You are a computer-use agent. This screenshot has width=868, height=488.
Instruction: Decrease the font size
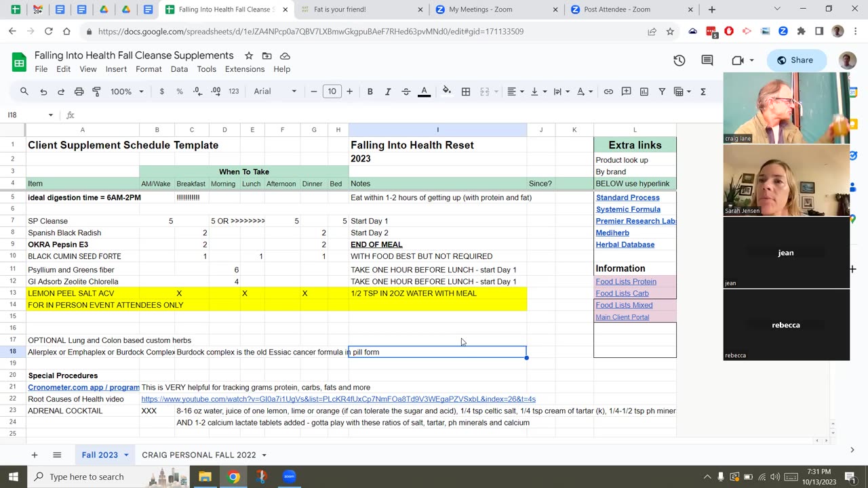[314, 91]
